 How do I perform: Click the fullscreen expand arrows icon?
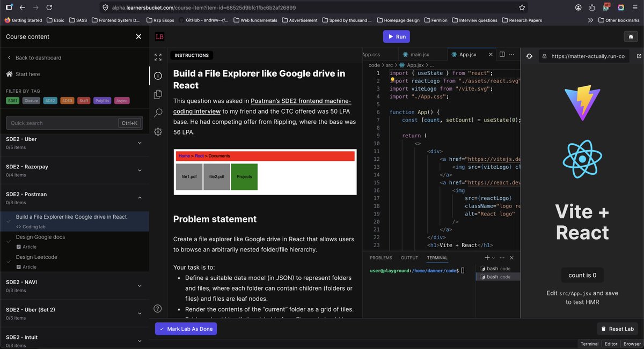click(158, 57)
